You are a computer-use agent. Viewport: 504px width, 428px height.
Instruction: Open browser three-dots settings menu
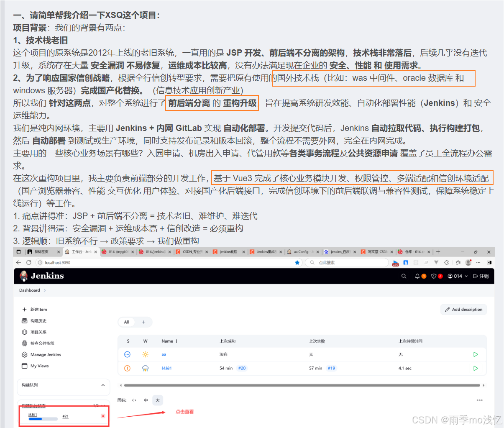click(x=478, y=262)
